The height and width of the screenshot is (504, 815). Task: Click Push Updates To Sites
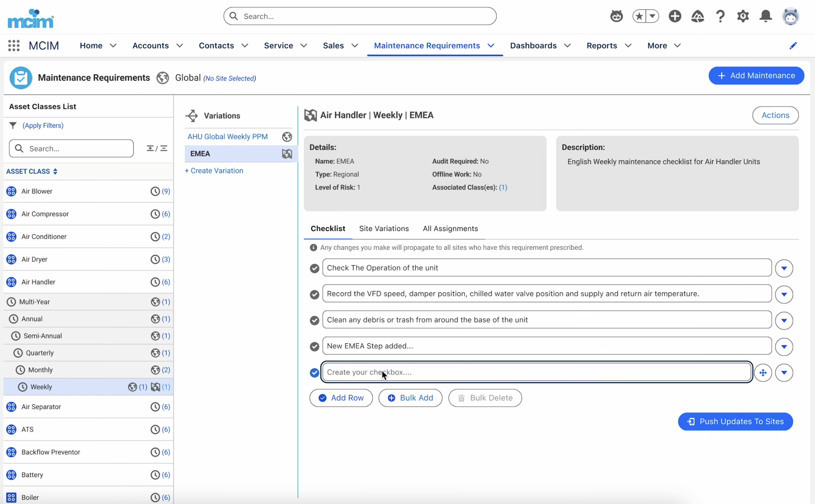735,421
